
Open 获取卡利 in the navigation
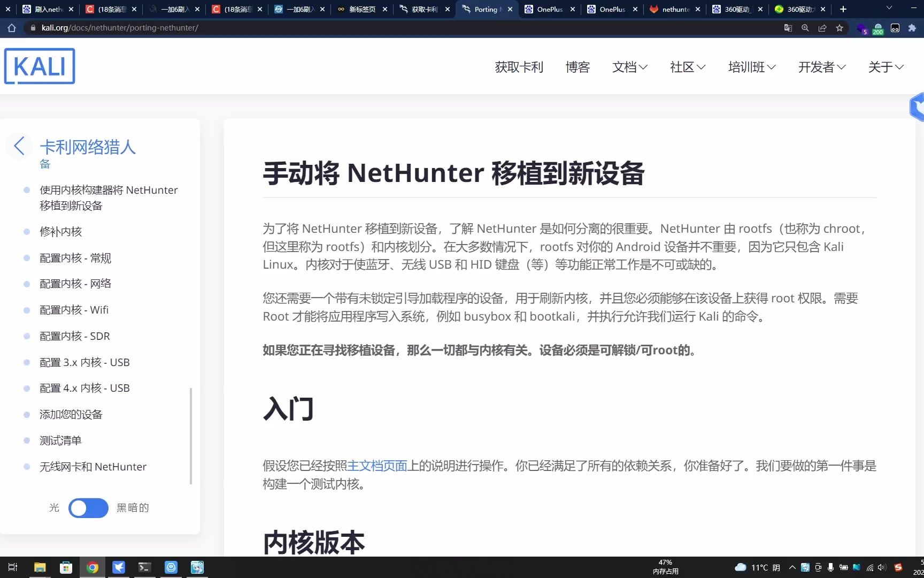click(519, 67)
